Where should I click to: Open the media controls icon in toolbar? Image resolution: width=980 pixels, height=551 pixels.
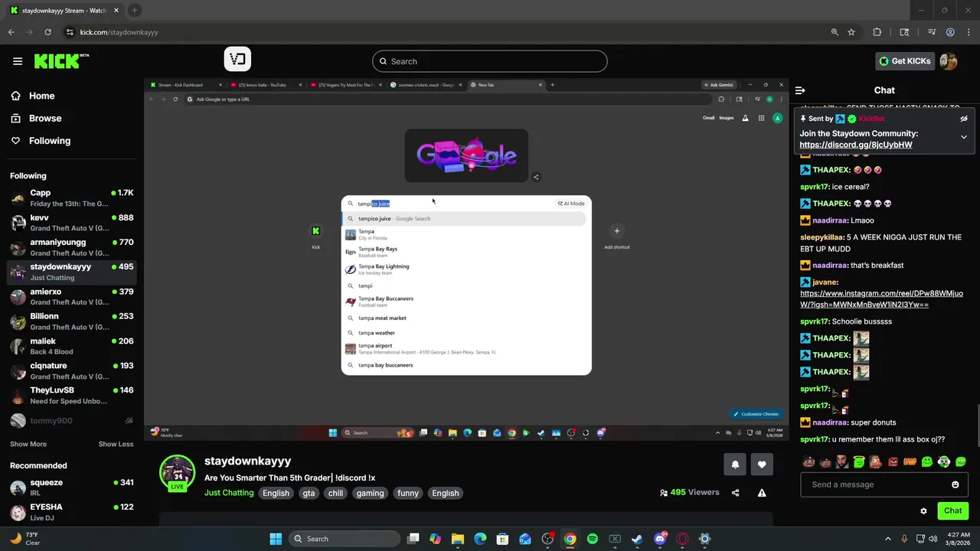pyautogui.click(x=932, y=32)
